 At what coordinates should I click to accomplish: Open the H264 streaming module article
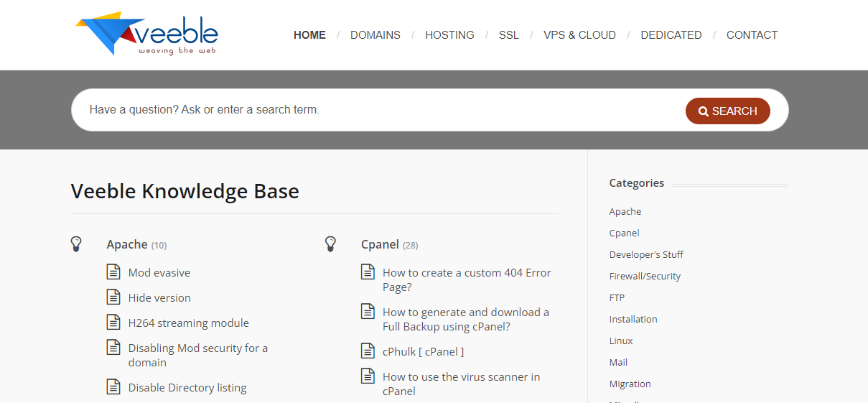coord(189,323)
